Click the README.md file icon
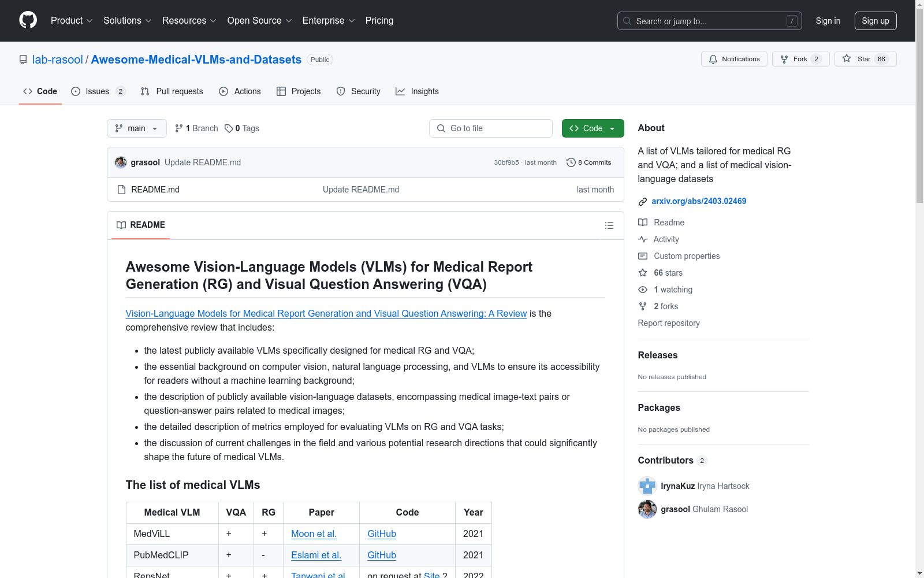The width and height of the screenshot is (924, 578). [121, 190]
